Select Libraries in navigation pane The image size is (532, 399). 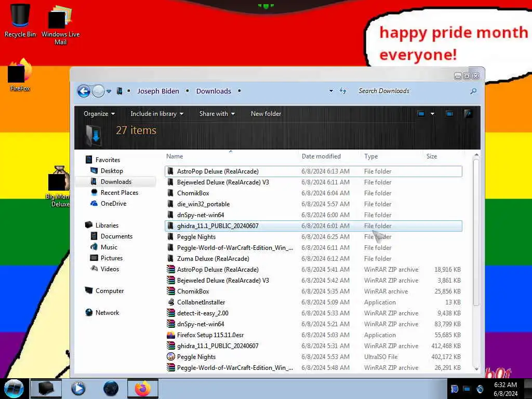pyautogui.click(x=107, y=225)
